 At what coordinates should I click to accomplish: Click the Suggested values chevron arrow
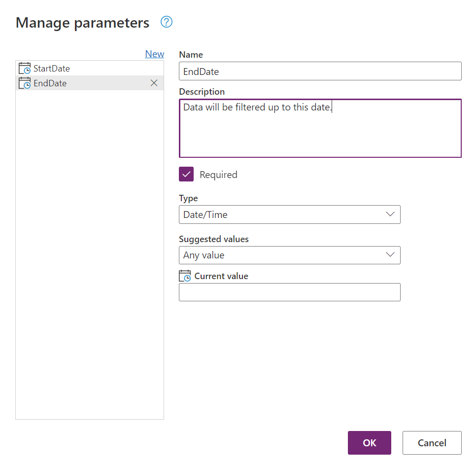(390, 254)
